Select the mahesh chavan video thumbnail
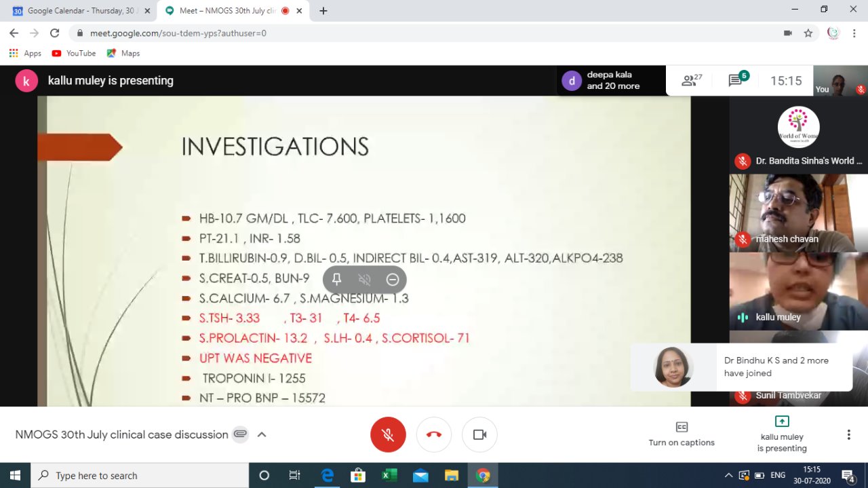Viewport: 868px width, 488px height. click(x=798, y=213)
